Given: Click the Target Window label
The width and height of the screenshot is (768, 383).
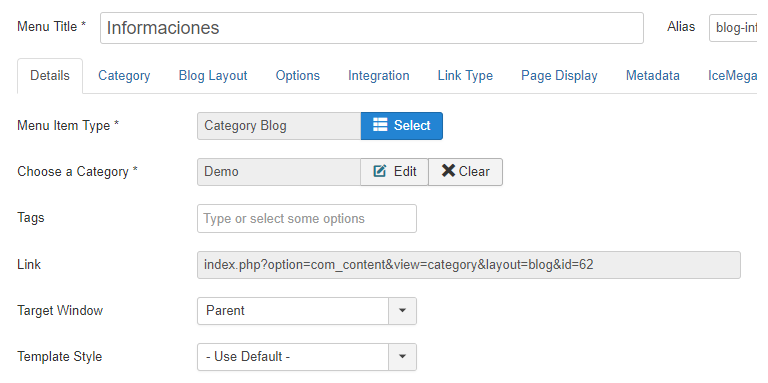Looking at the screenshot, I should [x=60, y=311].
